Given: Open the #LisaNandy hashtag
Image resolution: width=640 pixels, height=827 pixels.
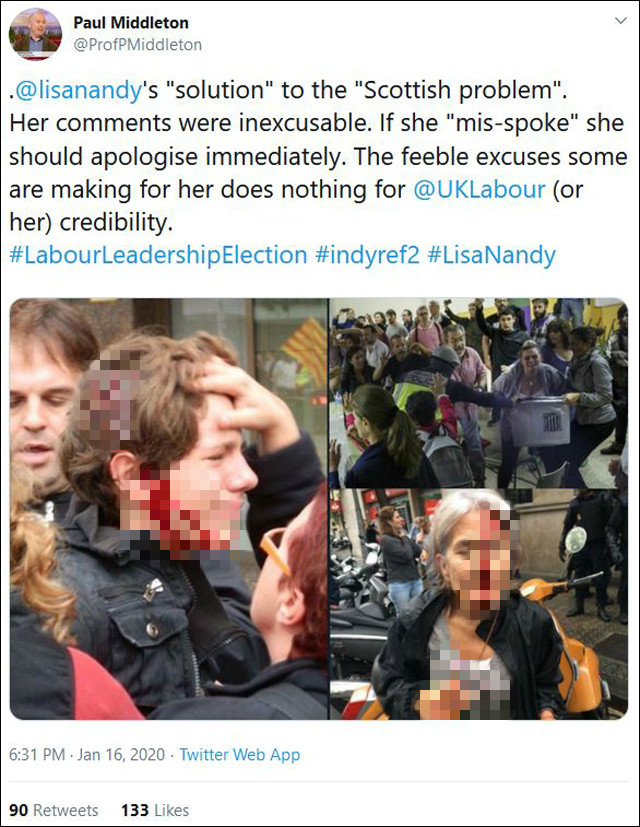Looking at the screenshot, I should point(491,255).
